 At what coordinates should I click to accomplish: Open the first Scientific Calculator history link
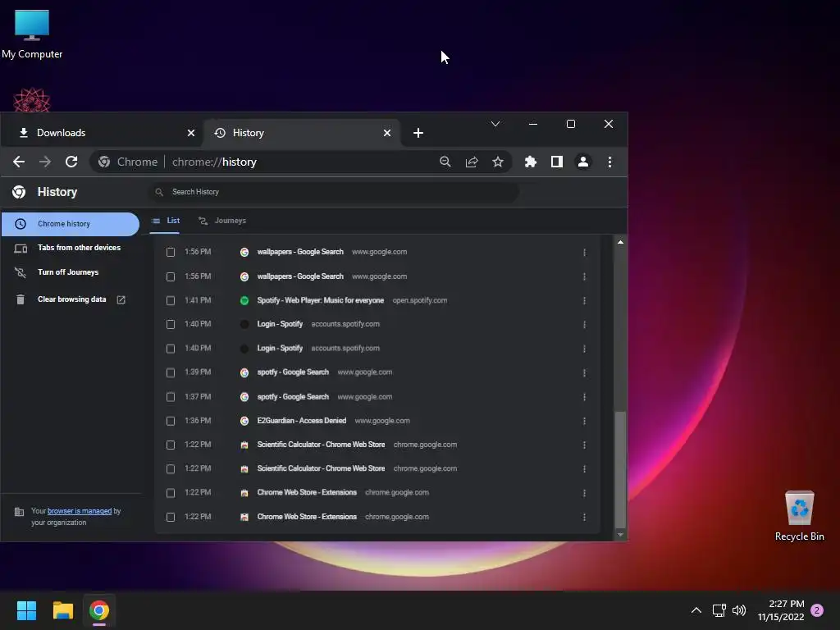tap(321, 445)
